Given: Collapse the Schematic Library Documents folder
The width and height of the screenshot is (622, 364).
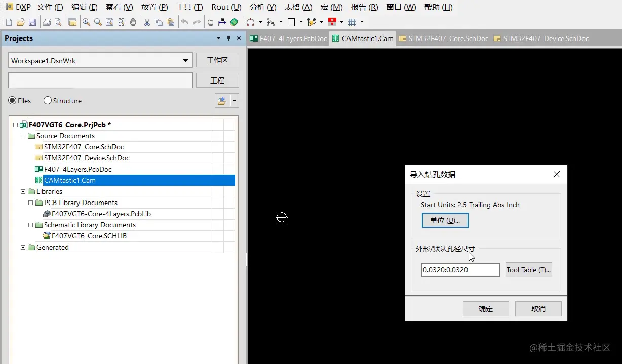Looking at the screenshot, I should (30, 225).
